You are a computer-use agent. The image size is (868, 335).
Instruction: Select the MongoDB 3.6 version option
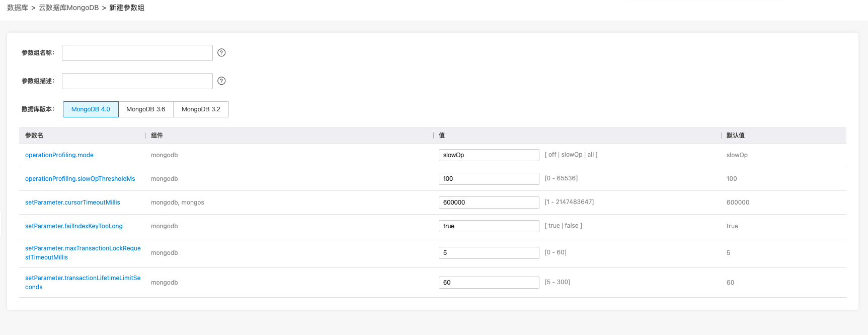(146, 109)
